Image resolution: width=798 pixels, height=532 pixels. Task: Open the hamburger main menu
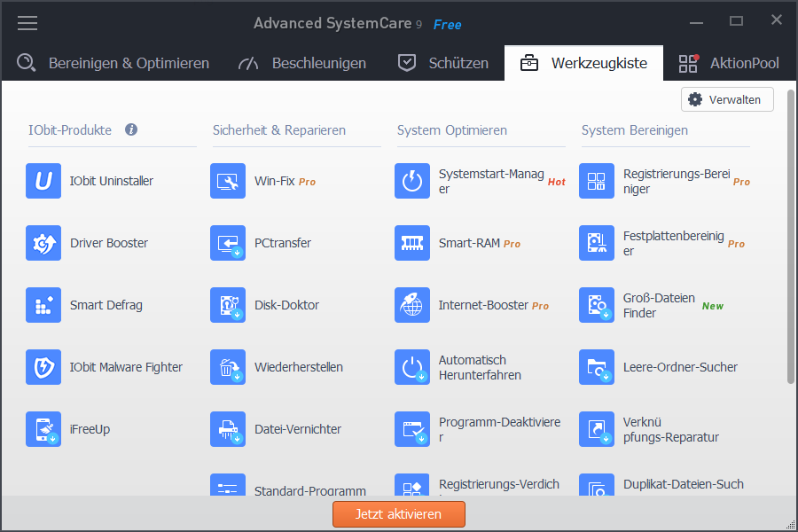pos(27,23)
